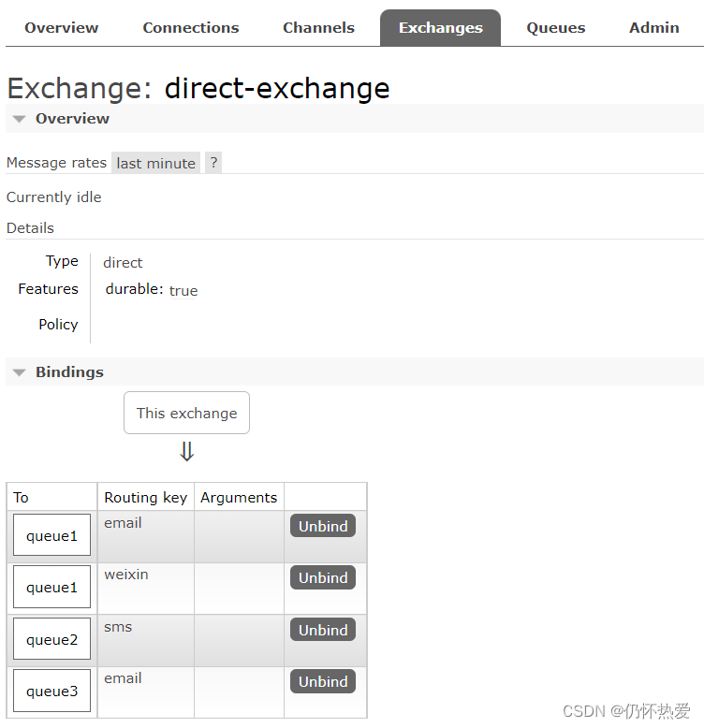704x728 pixels.
Task: Unbind queue3 with routing key email
Action: (323, 681)
